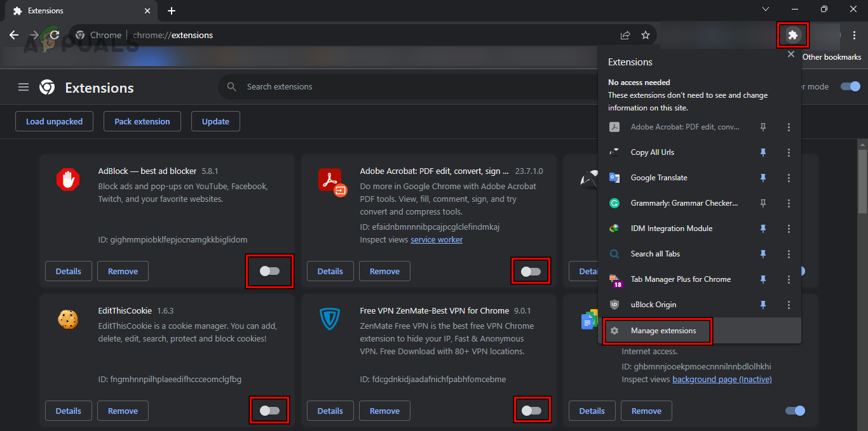
Task: Open Chrome's three-dot main menu
Action: point(854,35)
